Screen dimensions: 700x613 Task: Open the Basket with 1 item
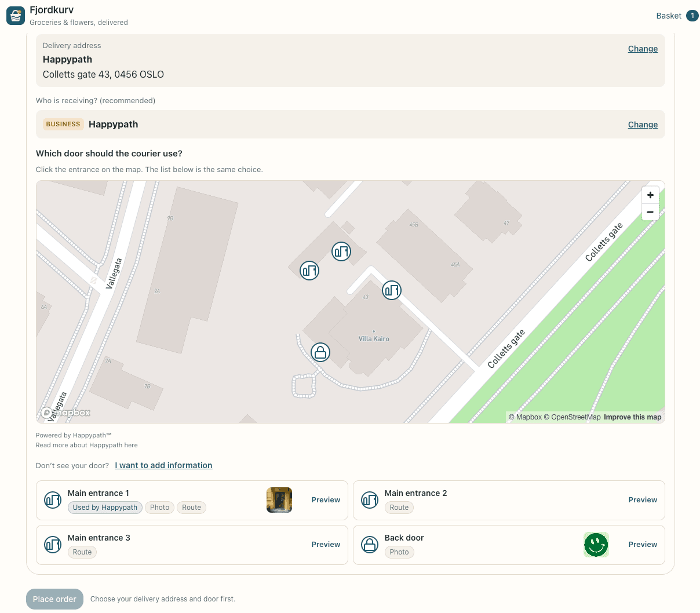(x=677, y=16)
